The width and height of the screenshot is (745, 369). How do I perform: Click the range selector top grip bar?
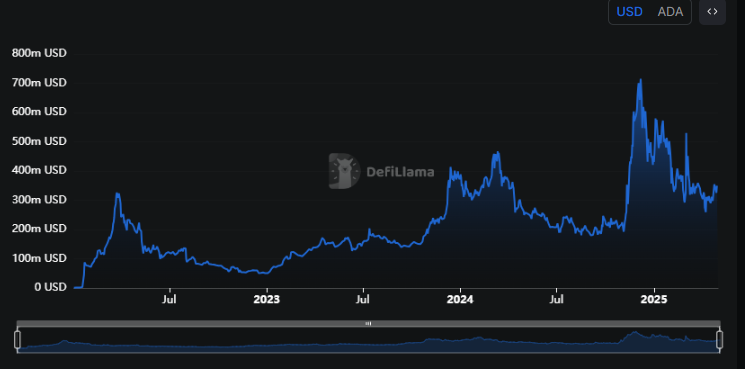coord(369,323)
